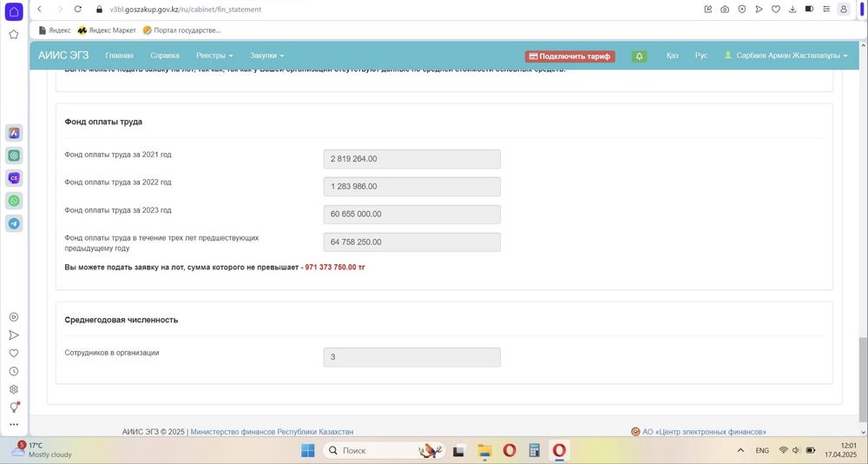Open the weather widget showing 17°C
Viewport: 868px width, 464px height.
click(x=42, y=449)
